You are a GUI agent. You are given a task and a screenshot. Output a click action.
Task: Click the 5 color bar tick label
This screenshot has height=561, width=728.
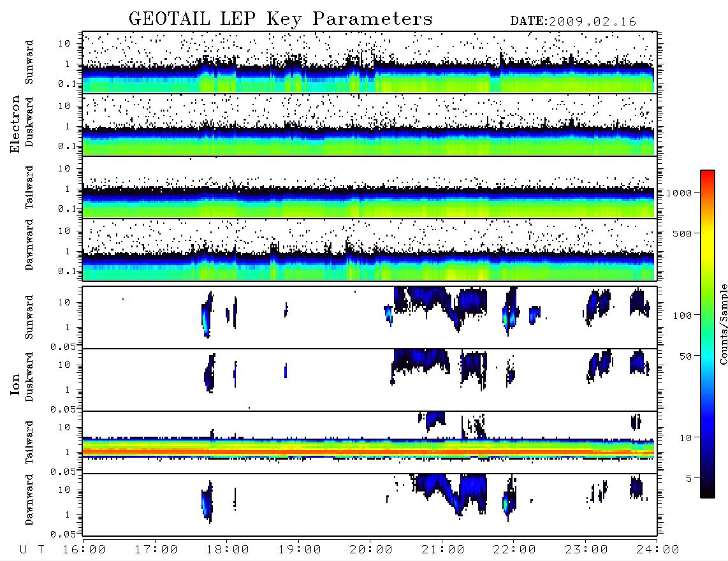coord(688,478)
